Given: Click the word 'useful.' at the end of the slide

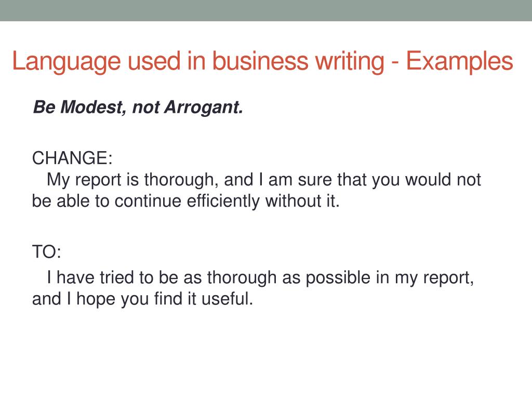Looking at the screenshot, I should click(228, 299).
